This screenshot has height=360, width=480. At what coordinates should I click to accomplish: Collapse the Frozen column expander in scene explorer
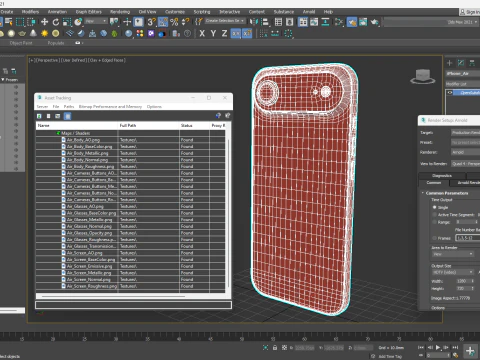tap(3, 80)
